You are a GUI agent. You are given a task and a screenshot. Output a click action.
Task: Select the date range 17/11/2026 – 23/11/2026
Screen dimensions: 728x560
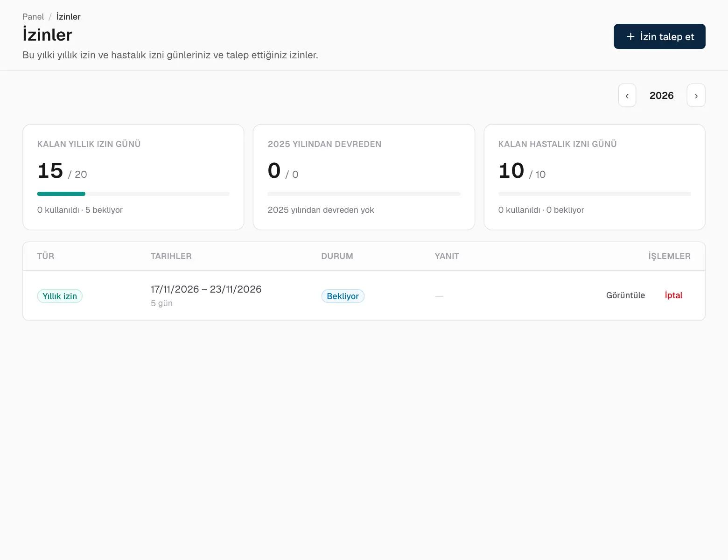tap(206, 289)
